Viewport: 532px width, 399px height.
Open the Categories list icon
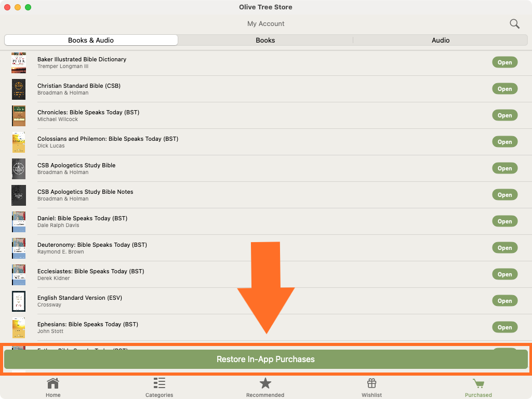159,384
